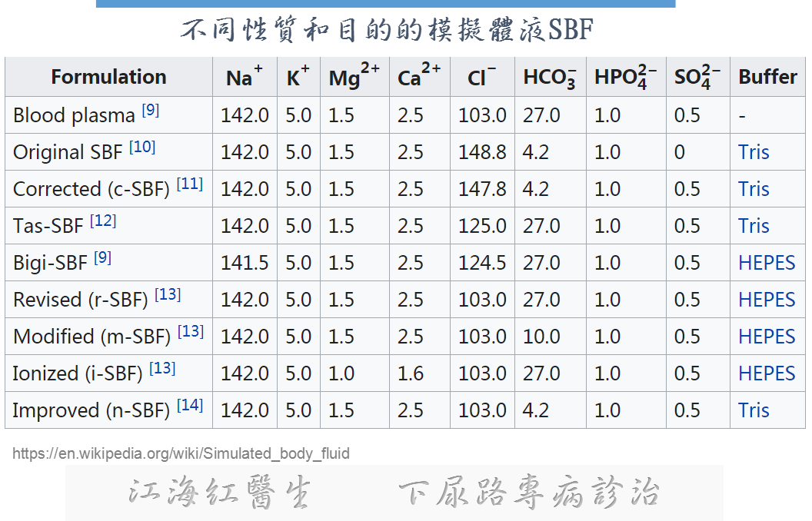This screenshot has width=812, height=521.
Task: Select the 141.5 sodium value for Bigi-SBF
Action: coord(245,263)
